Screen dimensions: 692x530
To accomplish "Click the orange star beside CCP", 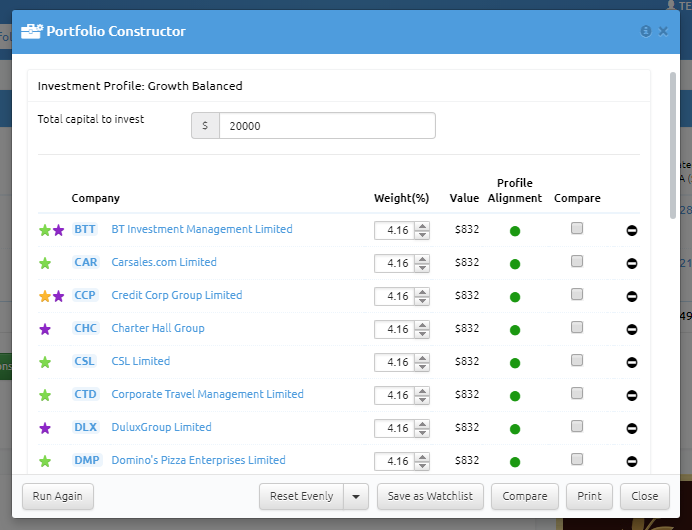I will pos(45,296).
